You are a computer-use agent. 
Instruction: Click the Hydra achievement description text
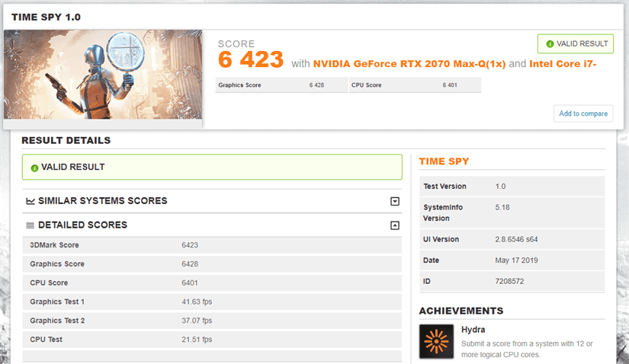527,350
